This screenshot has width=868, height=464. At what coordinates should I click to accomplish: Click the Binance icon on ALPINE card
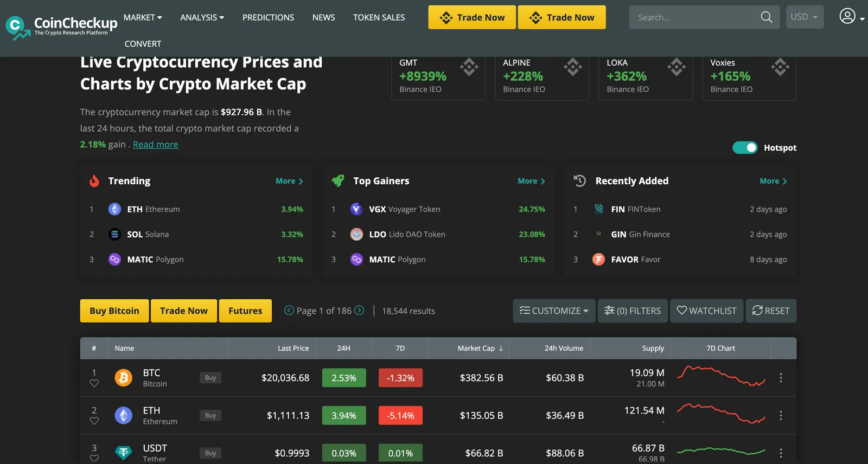tap(573, 67)
